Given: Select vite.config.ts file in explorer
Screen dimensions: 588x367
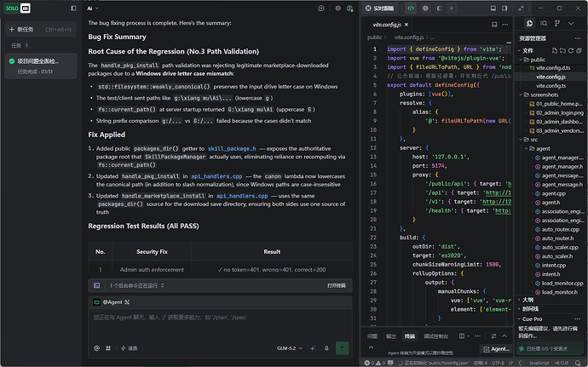Looking at the screenshot, I should [x=551, y=86].
